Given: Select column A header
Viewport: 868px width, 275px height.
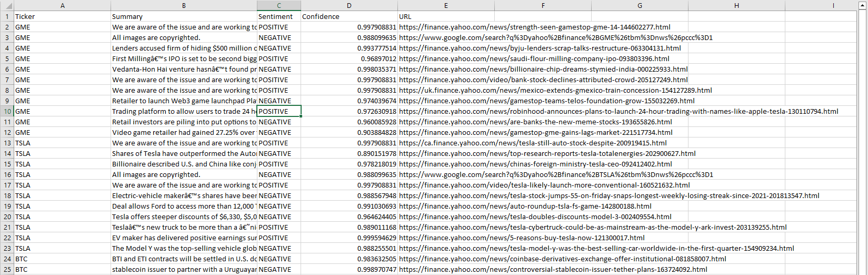Looking at the screenshot, I should pos(63,5).
